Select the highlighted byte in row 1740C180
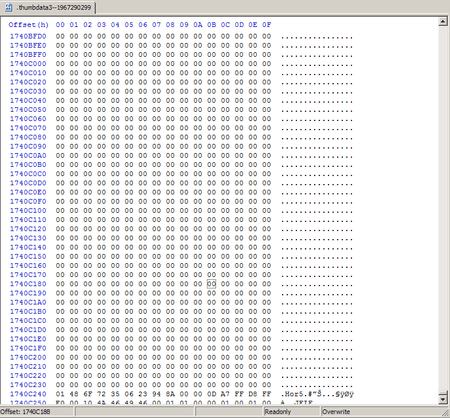Screen dimensions: 450x418 211,284
